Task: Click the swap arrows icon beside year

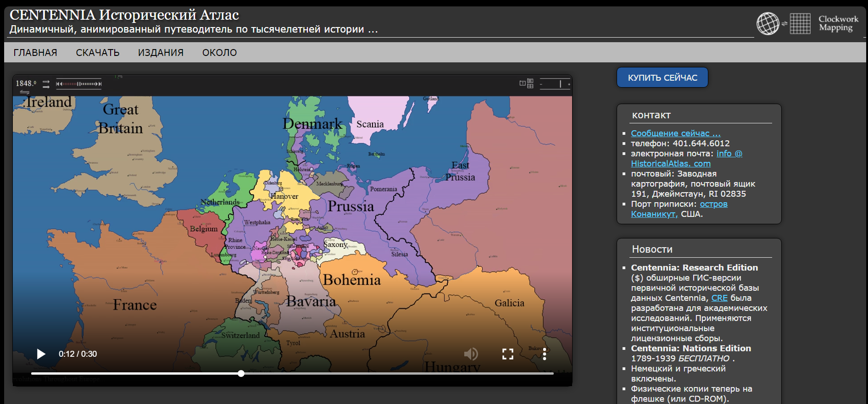Action: point(46,84)
